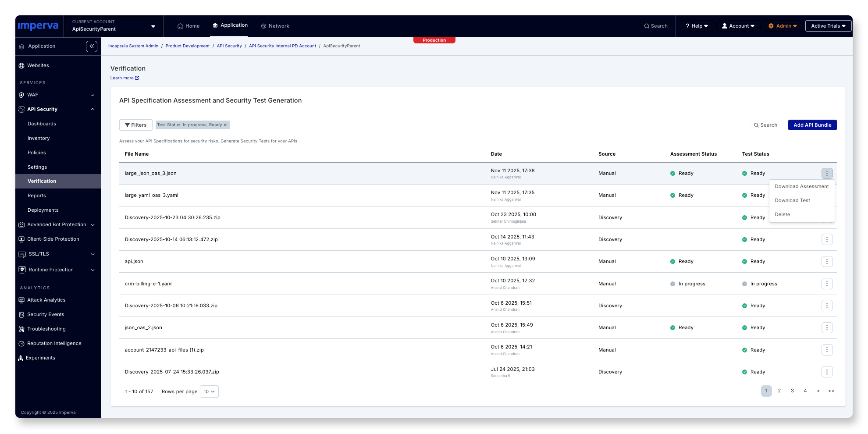Image resolution: width=868 pixels, height=434 pixels.
Task: Open row actions menu for api.json
Action: (x=827, y=262)
